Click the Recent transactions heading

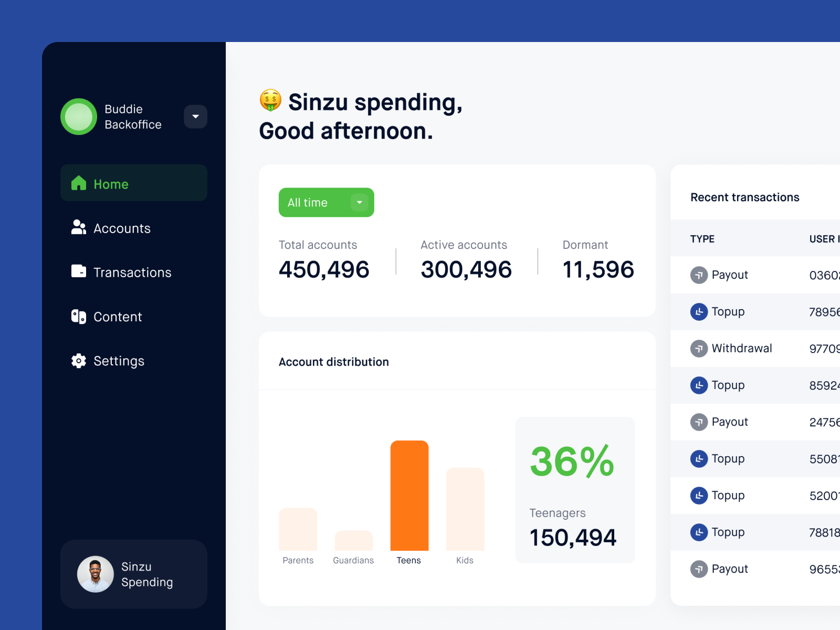[x=744, y=197]
